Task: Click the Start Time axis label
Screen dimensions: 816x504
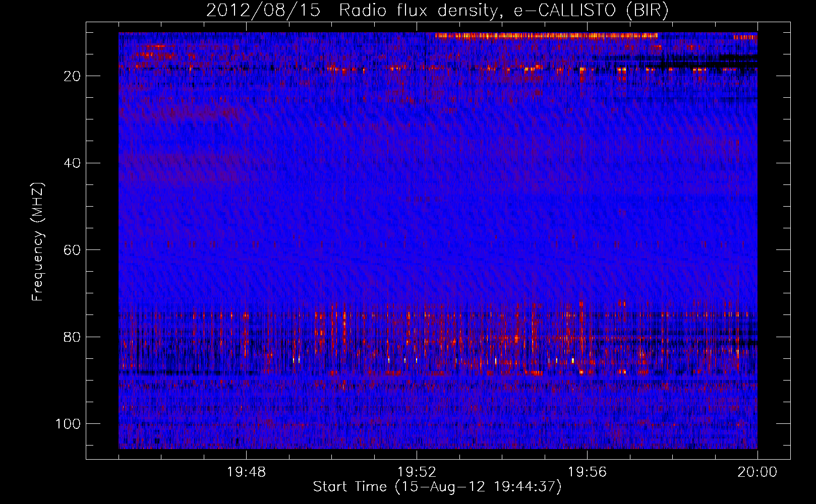Action: 437,487
